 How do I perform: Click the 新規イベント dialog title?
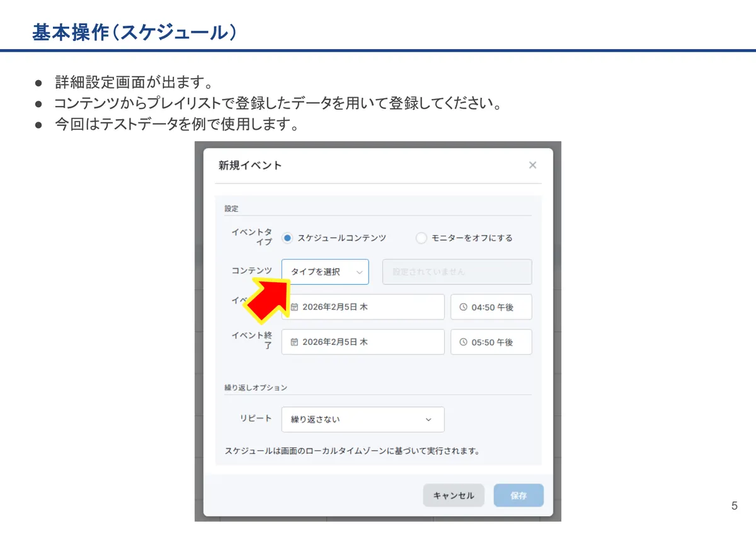250,165
